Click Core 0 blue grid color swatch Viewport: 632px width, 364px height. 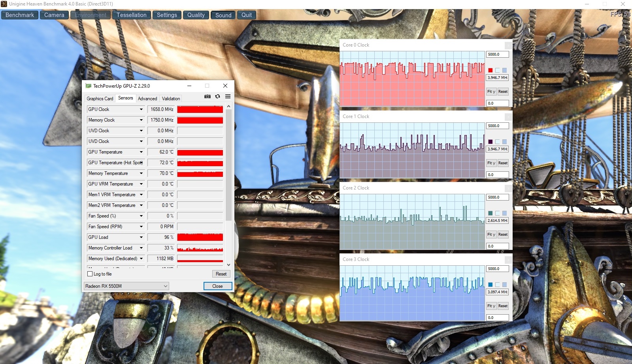click(504, 70)
